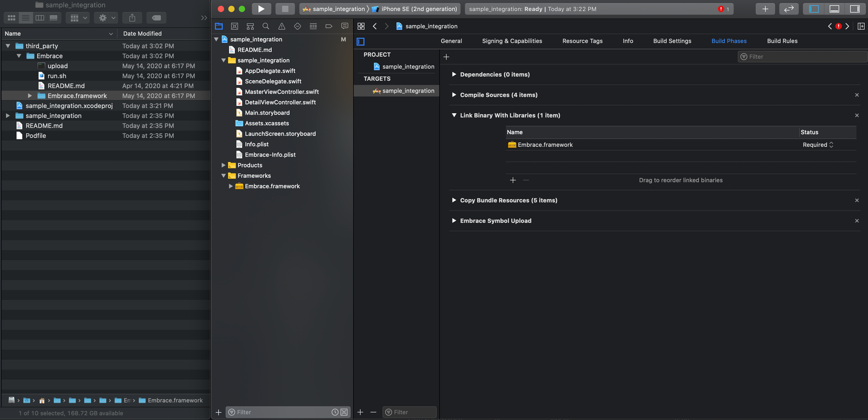Screen dimensions: 868x420
Task: Stop the running scheme
Action: (285, 9)
